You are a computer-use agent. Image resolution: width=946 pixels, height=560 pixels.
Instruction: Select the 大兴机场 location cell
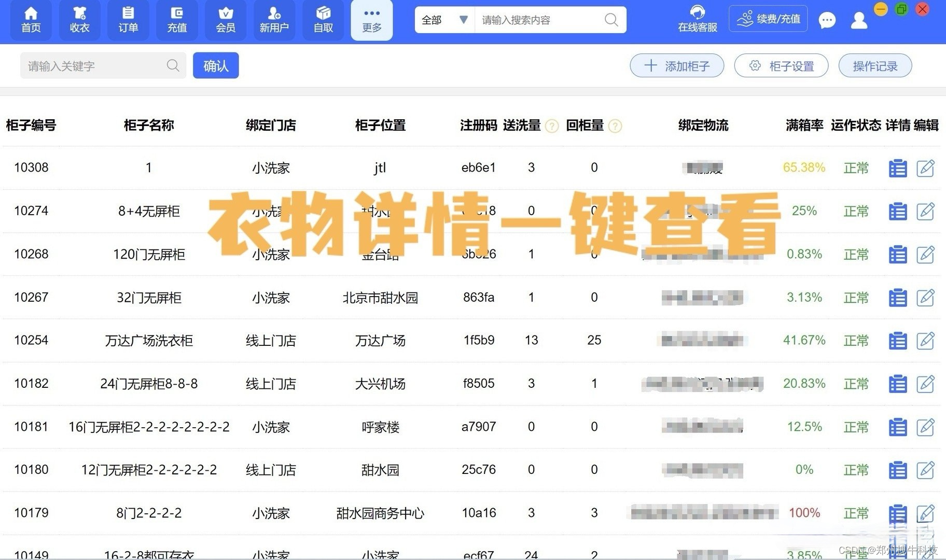pos(380,384)
